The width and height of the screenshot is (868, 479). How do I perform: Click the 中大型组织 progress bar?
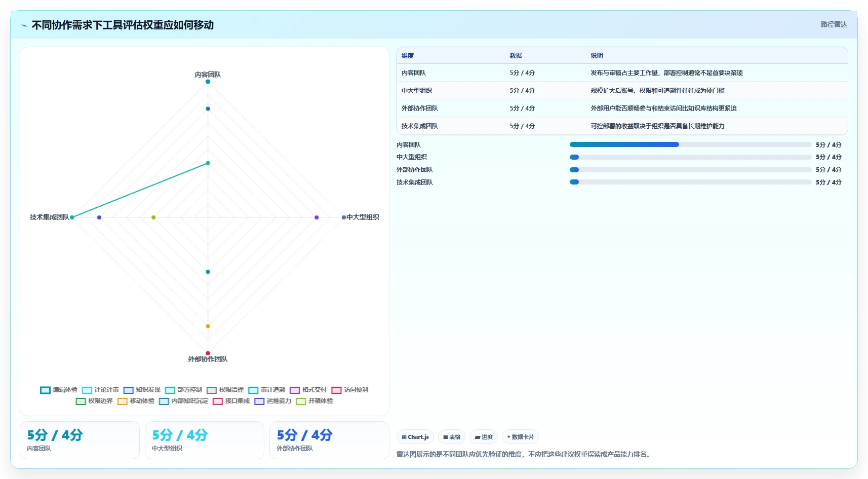(x=690, y=157)
